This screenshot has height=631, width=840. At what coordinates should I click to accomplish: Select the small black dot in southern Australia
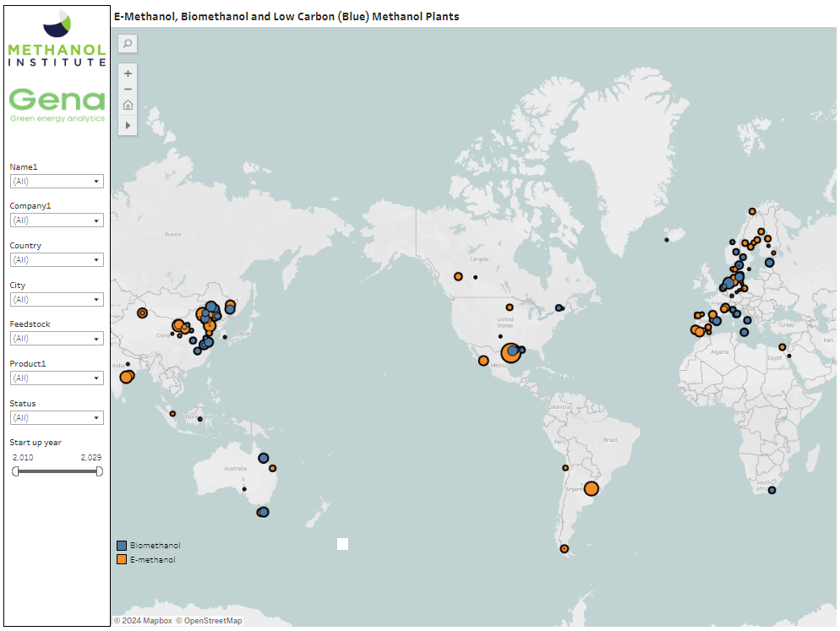244,489
